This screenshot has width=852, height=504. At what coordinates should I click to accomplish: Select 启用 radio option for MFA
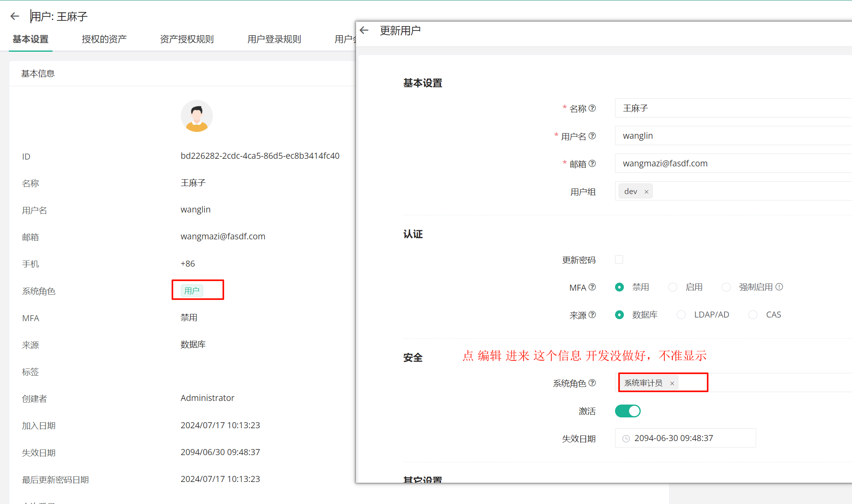pyautogui.click(x=673, y=287)
